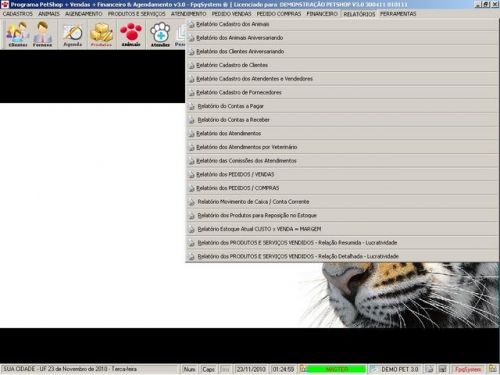The height and width of the screenshot is (375, 500).
Task: Select Relatório dos Atendimentos
Action: [x=342, y=133]
